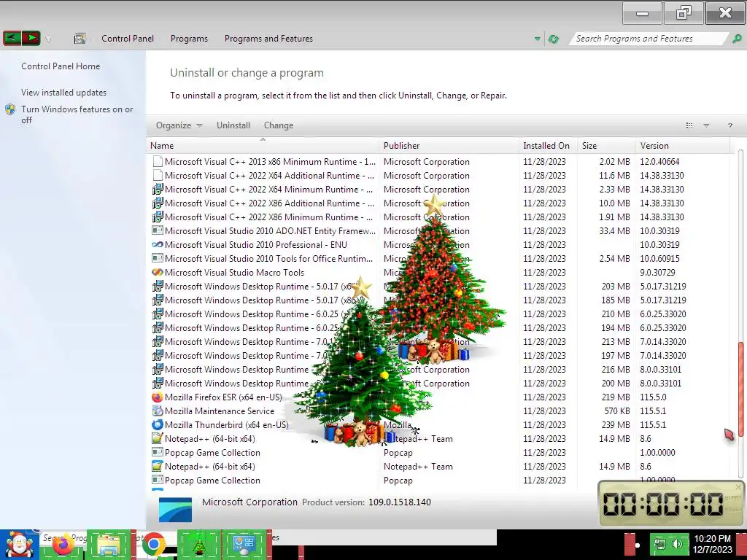This screenshot has width=747, height=560.
Task: Open the volume speaker tray icon
Action: tap(677, 544)
